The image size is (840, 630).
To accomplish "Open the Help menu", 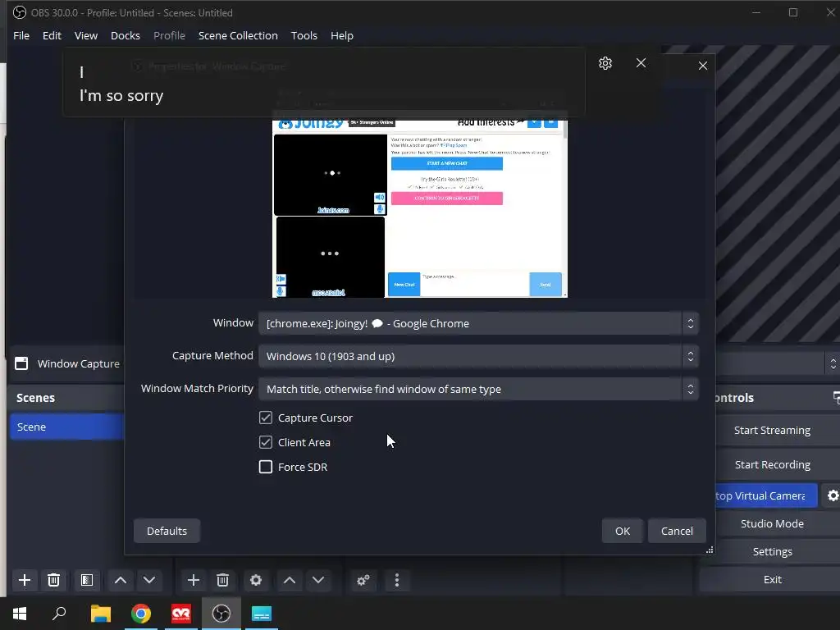I will tap(342, 36).
